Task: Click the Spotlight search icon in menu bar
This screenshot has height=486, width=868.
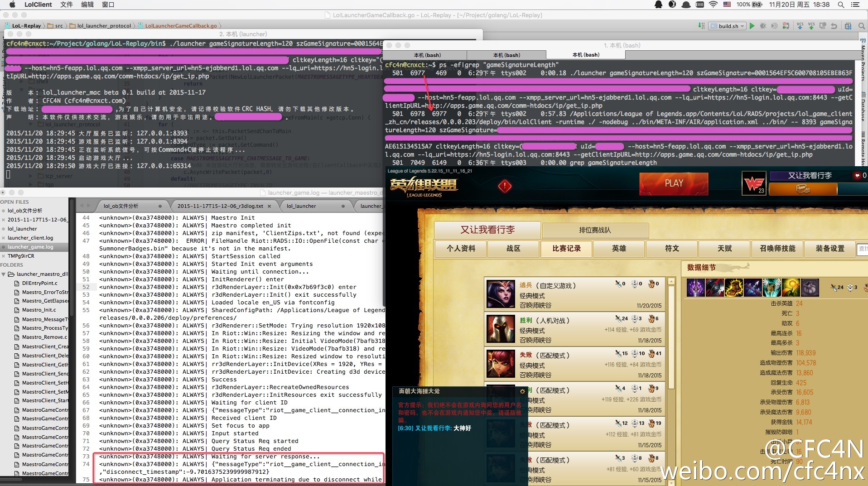Action: click(x=841, y=5)
